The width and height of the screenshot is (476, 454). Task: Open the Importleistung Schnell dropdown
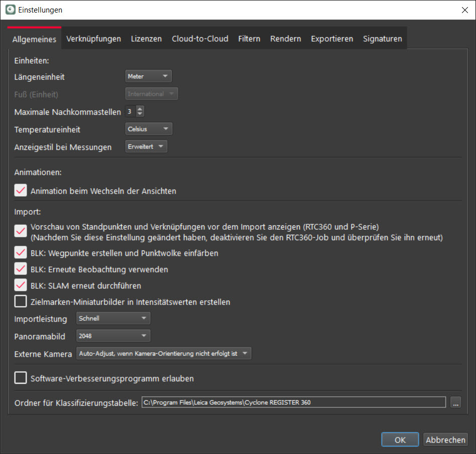coord(113,318)
